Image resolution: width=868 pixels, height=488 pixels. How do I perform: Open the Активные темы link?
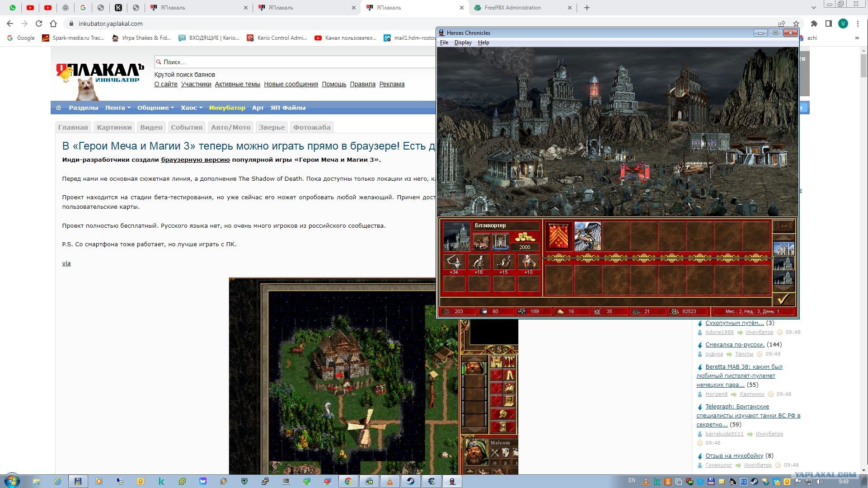(x=238, y=84)
